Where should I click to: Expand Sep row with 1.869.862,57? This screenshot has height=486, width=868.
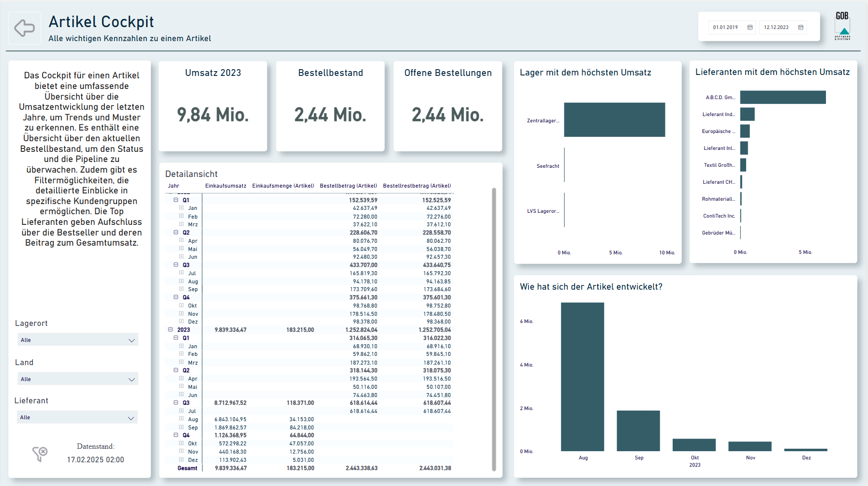(x=181, y=427)
